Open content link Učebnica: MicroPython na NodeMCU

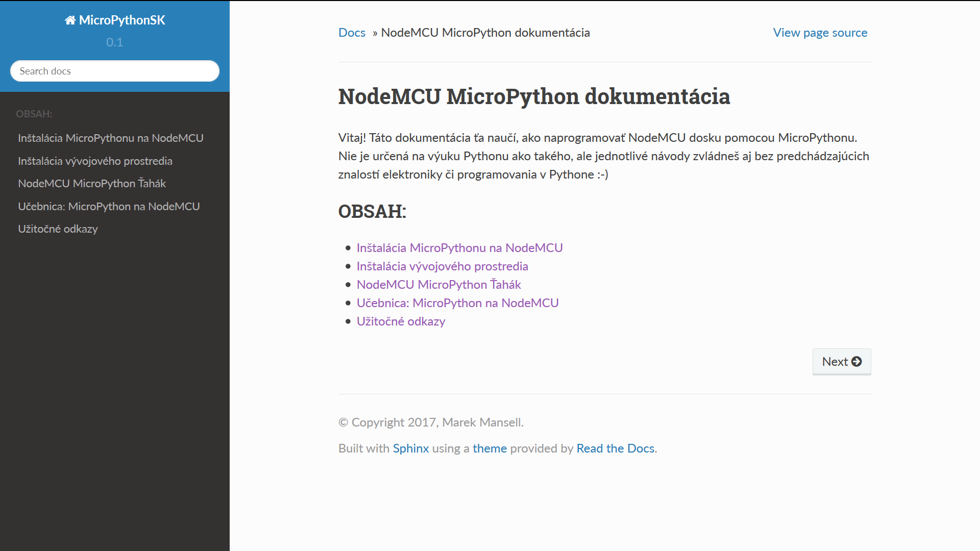pyautogui.click(x=457, y=303)
